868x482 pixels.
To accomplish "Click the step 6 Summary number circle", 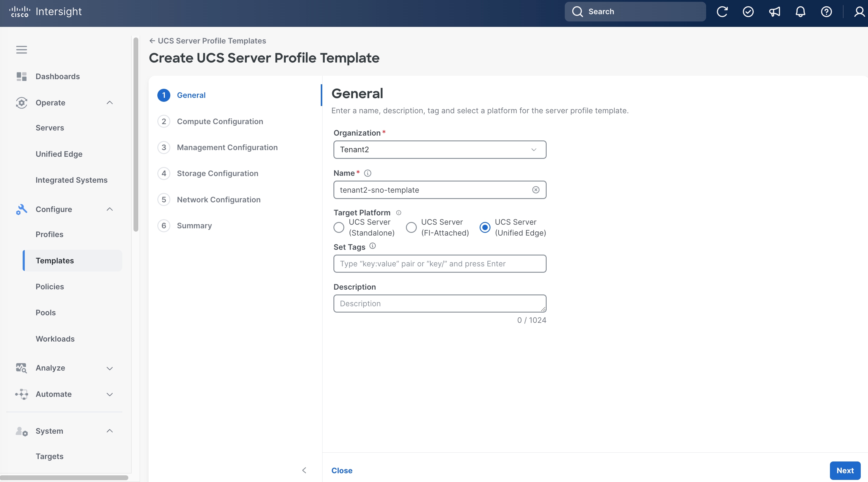I will pyautogui.click(x=164, y=226).
